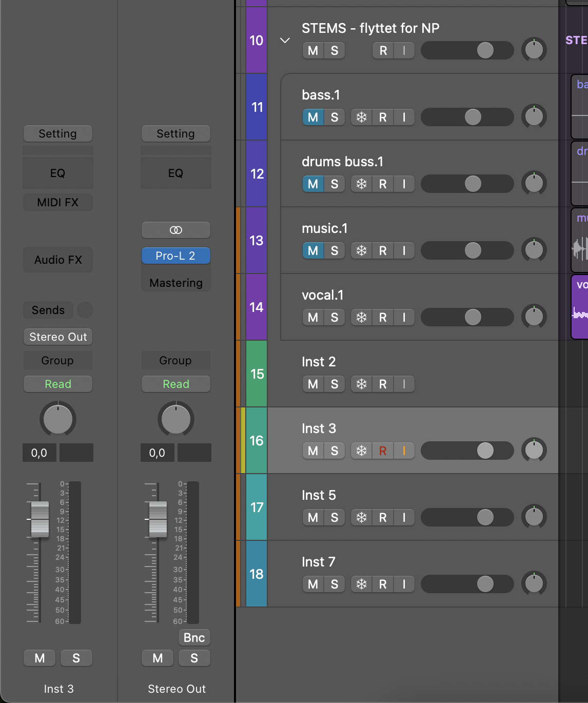Open the Audio FX slot on Inst 3
The width and height of the screenshot is (588, 703).
[x=58, y=260]
